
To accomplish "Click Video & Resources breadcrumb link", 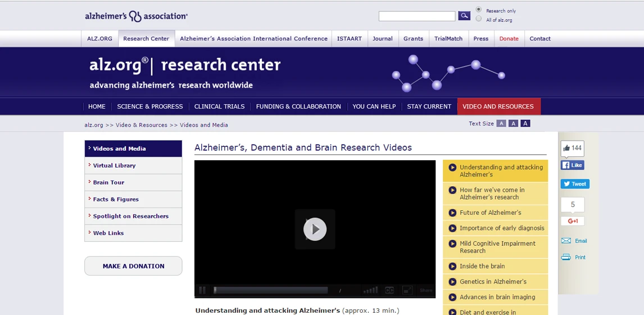I will tap(141, 125).
